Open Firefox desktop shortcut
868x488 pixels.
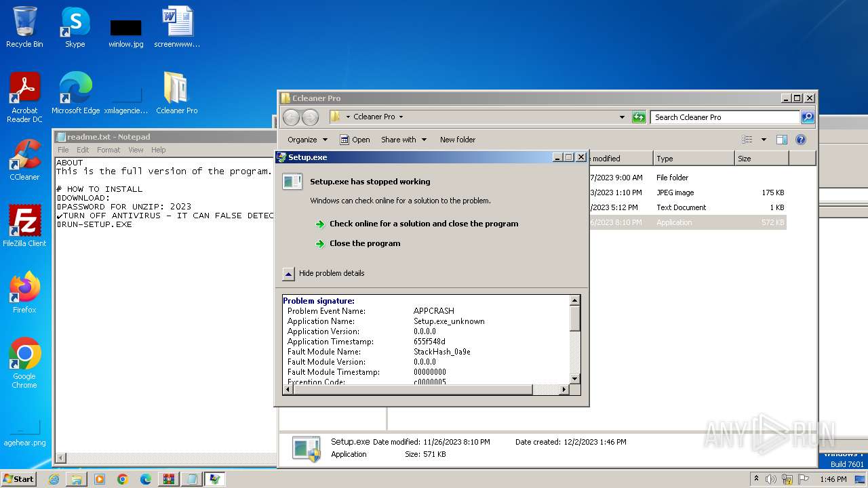tap(24, 292)
